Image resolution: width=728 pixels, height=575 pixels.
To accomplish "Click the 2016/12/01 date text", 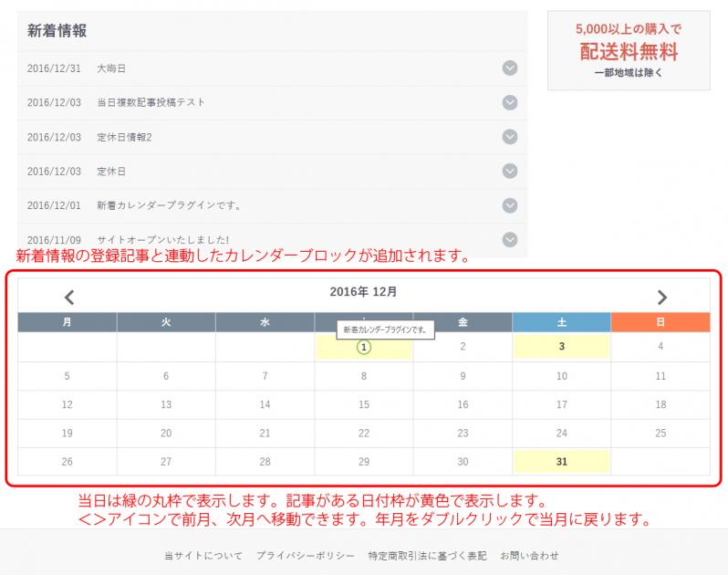I will [x=54, y=205].
